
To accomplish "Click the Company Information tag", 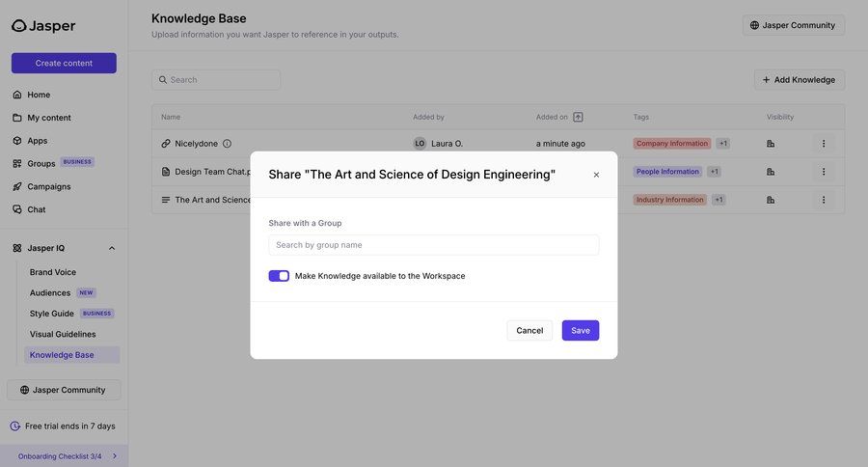I will coord(672,144).
